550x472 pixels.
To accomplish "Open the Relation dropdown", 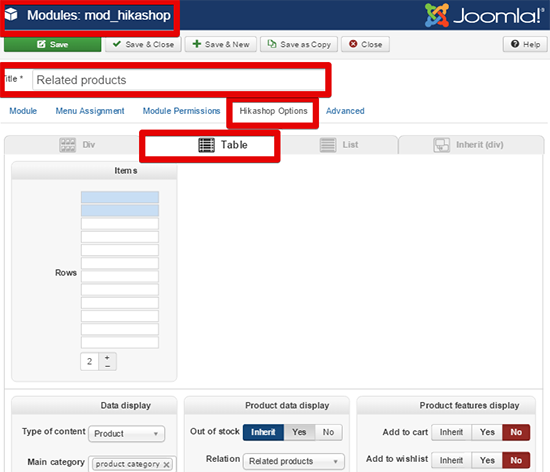I will point(294,461).
